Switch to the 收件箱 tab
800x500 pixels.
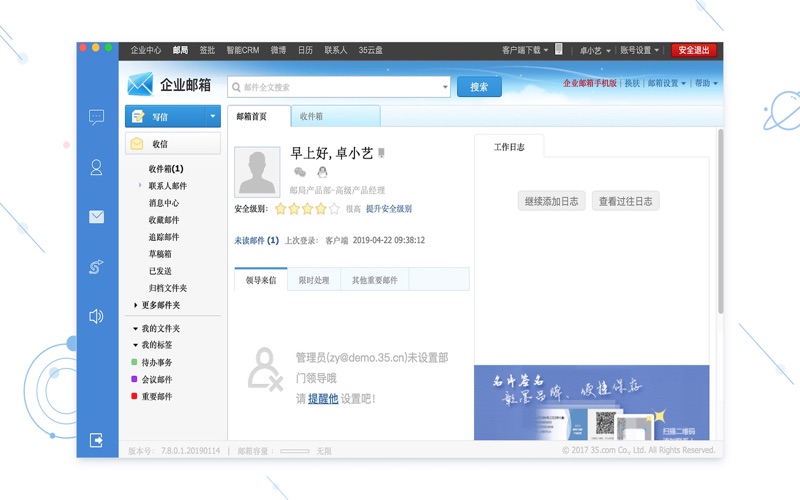pyautogui.click(x=311, y=116)
